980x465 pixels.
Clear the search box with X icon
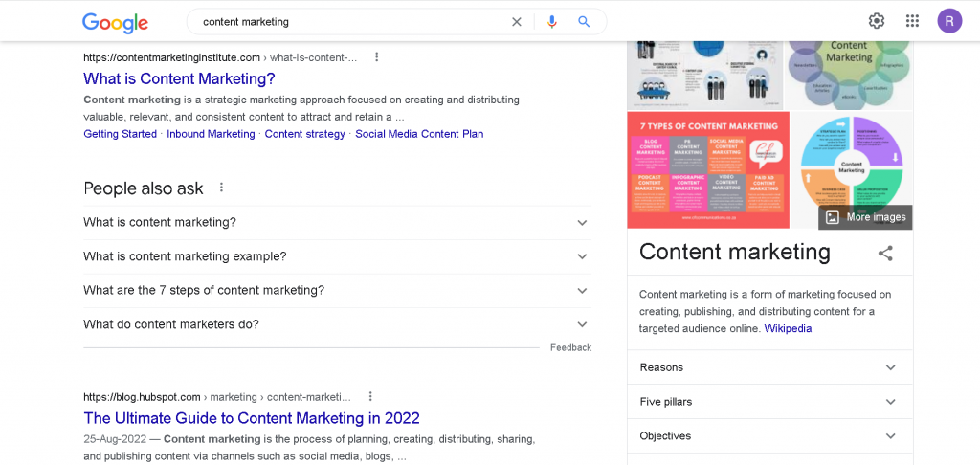coord(516,22)
